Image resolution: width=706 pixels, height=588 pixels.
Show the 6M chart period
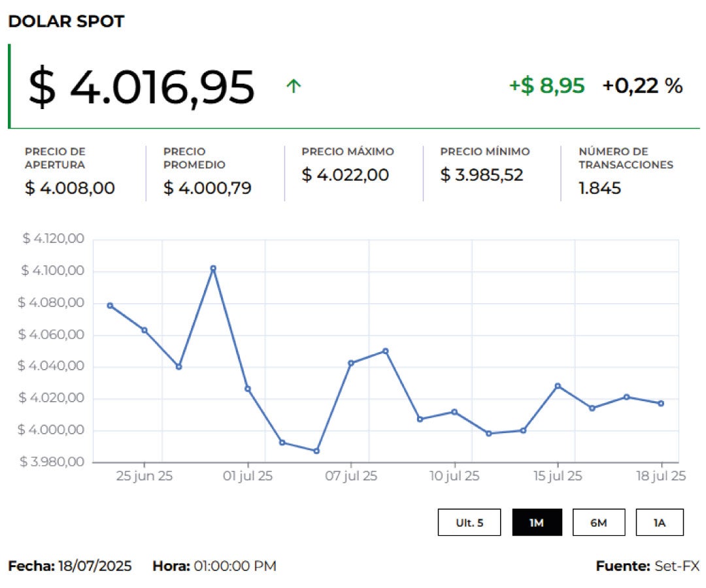coord(598,523)
